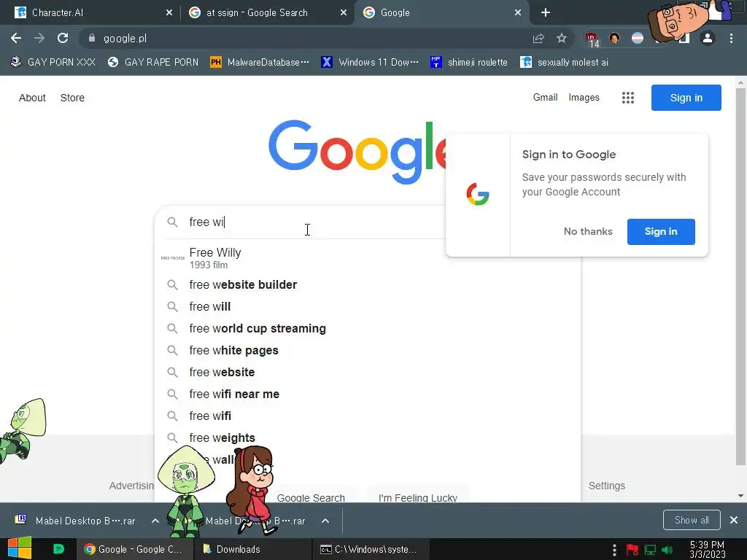
Task: Open the C:\Windows\syste… command prompt taskbar item
Action: coord(371,549)
